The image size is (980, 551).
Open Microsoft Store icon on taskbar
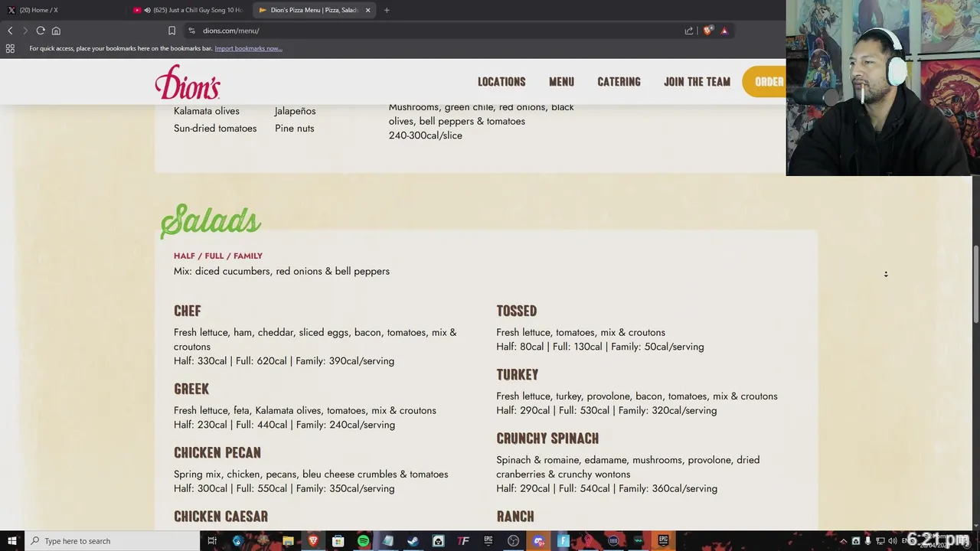pyautogui.click(x=338, y=541)
